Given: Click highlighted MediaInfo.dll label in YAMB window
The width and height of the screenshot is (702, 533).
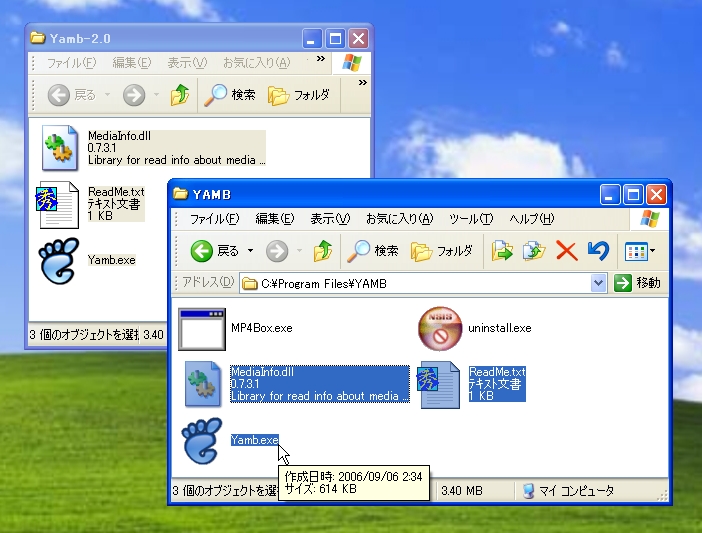Looking at the screenshot, I should pos(320,384).
